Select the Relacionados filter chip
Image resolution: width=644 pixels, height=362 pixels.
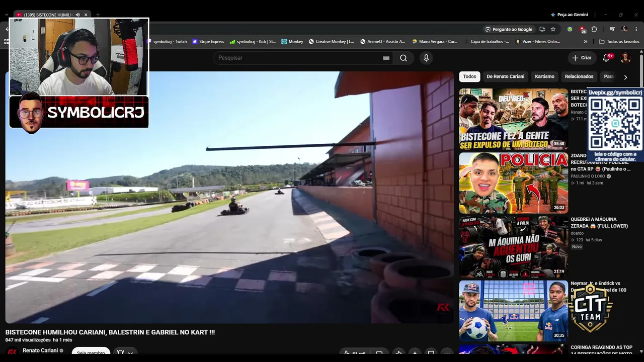(579, 77)
